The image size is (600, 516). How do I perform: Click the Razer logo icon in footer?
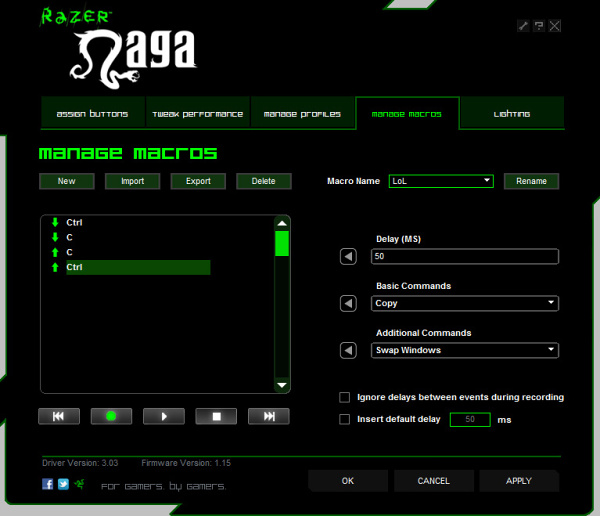tap(80, 484)
